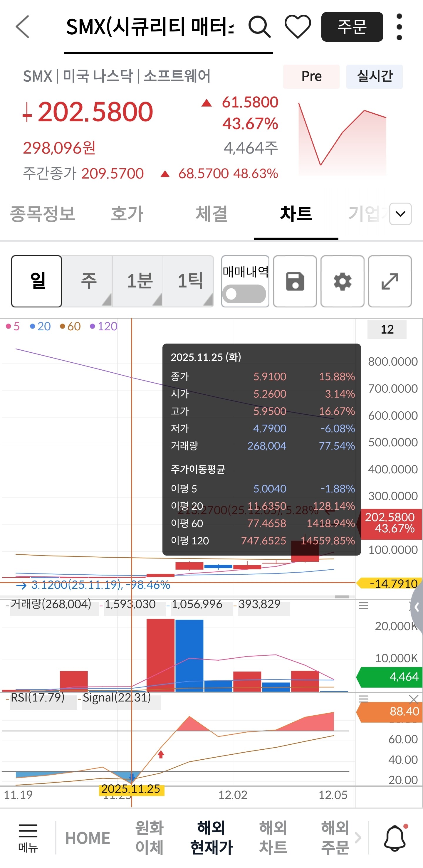This screenshot has height=868, width=423.
Task: Switch to Pre market view
Action: (x=311, y=76)
